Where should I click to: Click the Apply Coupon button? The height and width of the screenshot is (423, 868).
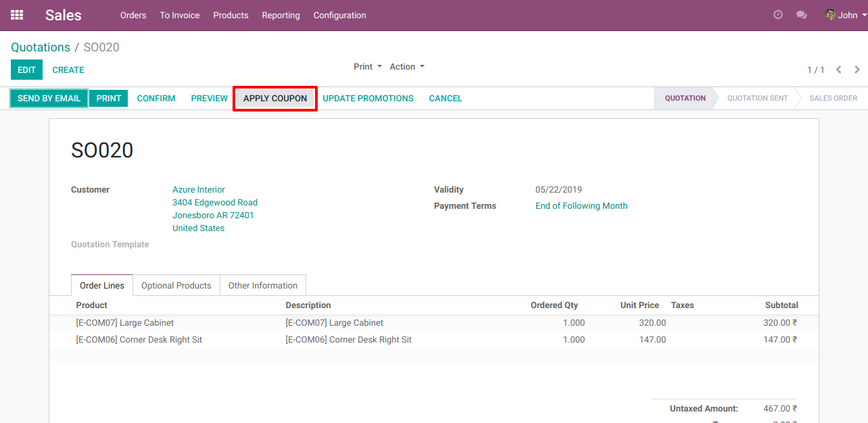click(x=275, y=99)
